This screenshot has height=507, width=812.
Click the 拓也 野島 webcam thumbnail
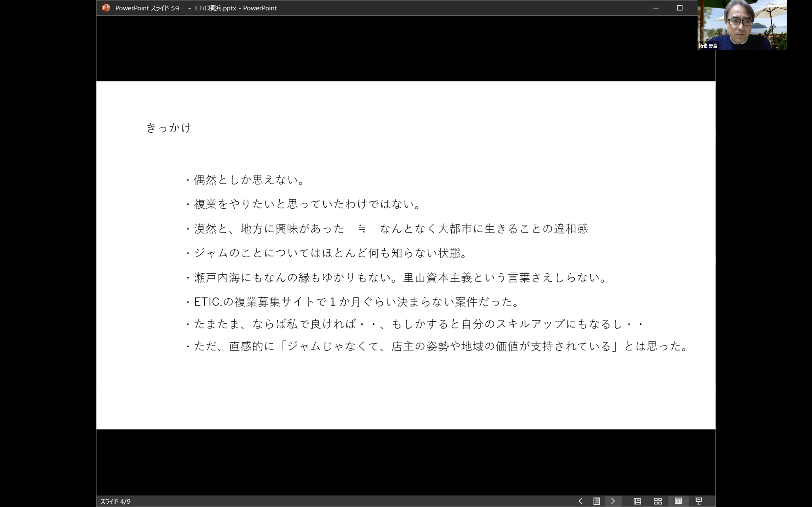click(x=742, y=25)
